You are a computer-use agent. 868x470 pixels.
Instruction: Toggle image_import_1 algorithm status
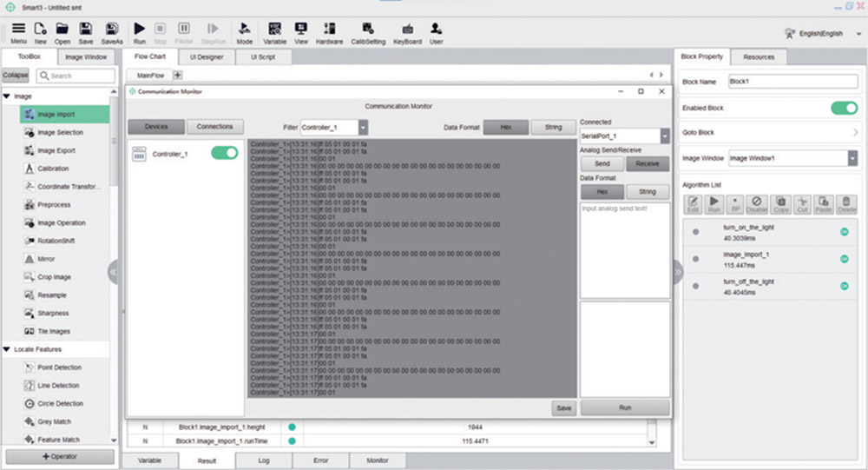[845, 259]
